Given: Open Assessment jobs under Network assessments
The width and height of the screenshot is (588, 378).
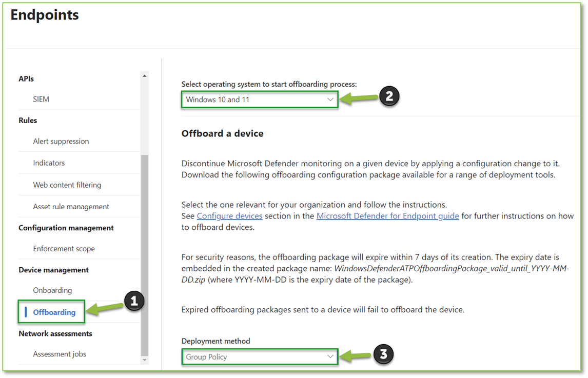Looking at the screenshot, I should pos(61,354).
